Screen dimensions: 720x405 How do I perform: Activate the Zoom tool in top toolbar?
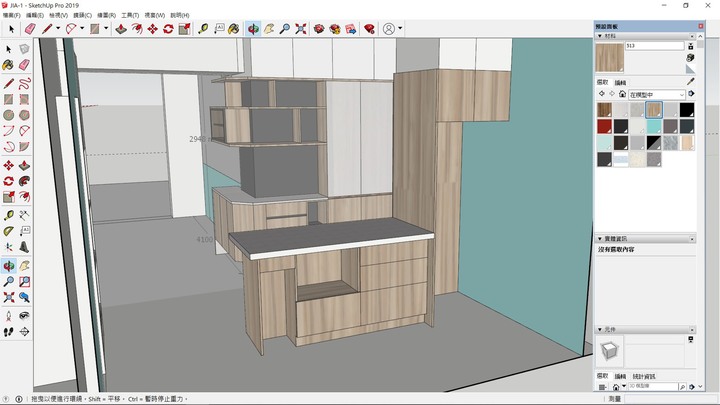coord(285,29)
